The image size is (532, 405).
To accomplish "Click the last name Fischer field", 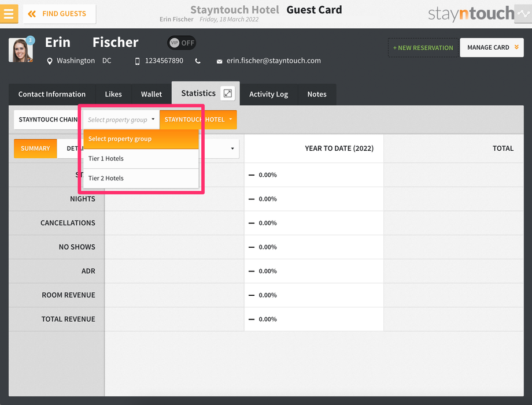I will (x=115, y=42).
